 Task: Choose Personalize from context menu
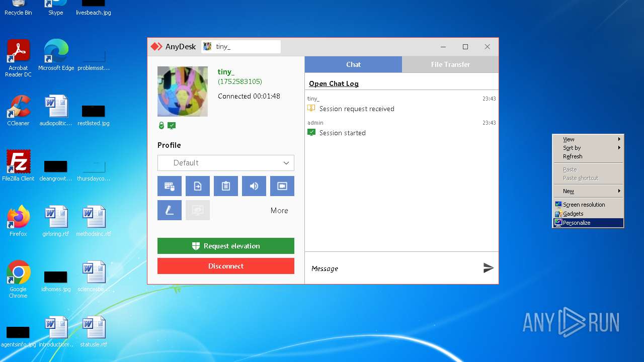(588, 223)
